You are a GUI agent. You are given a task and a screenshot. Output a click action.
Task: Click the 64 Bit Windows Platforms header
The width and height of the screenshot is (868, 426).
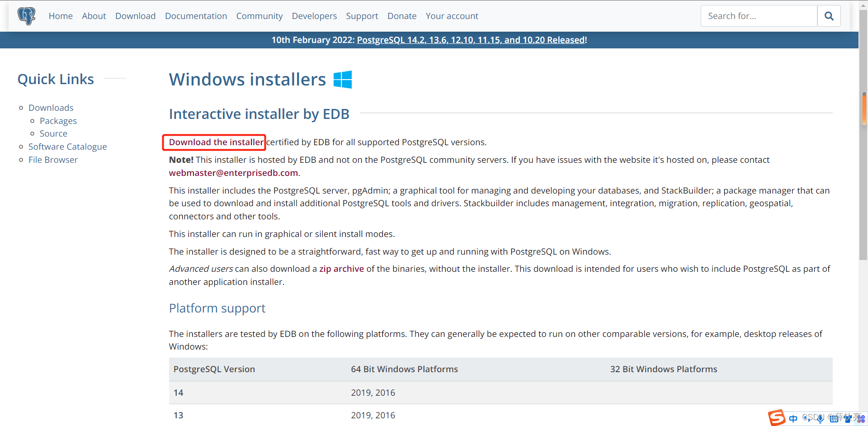point(405,369)
